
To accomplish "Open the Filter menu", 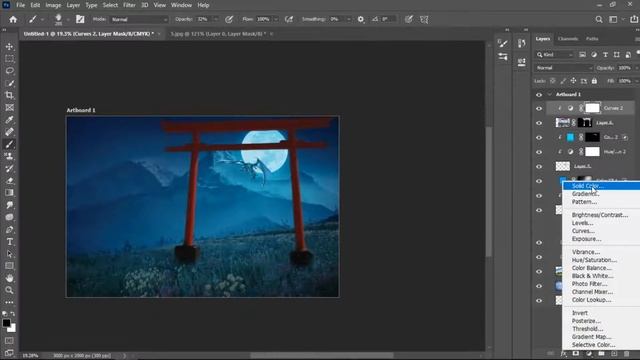I will coord(129,5).
